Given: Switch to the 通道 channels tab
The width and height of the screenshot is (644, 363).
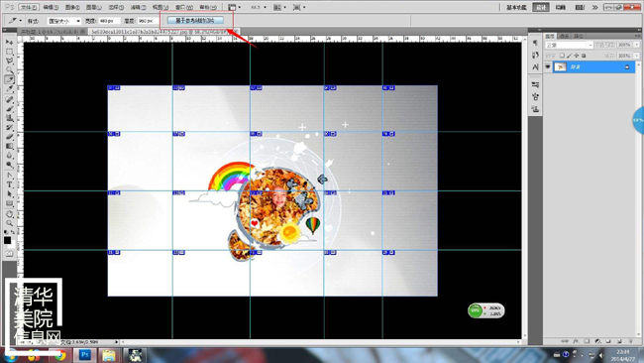Looking at the screenshot, I should [x=564, y=36].
